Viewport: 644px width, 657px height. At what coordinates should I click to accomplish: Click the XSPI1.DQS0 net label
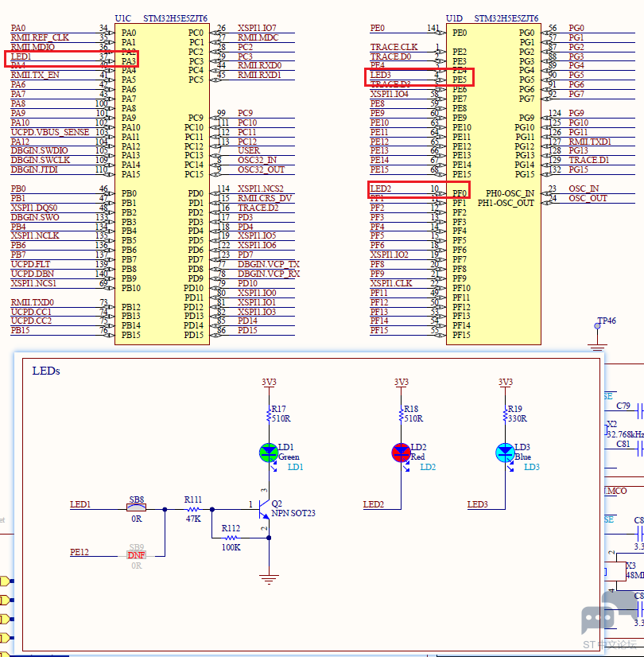coord(34,208)
